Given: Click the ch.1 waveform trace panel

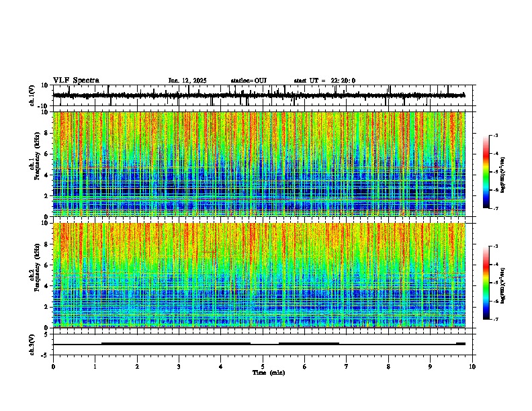Looking at the screenshot, I should click(x=263, y=95).
